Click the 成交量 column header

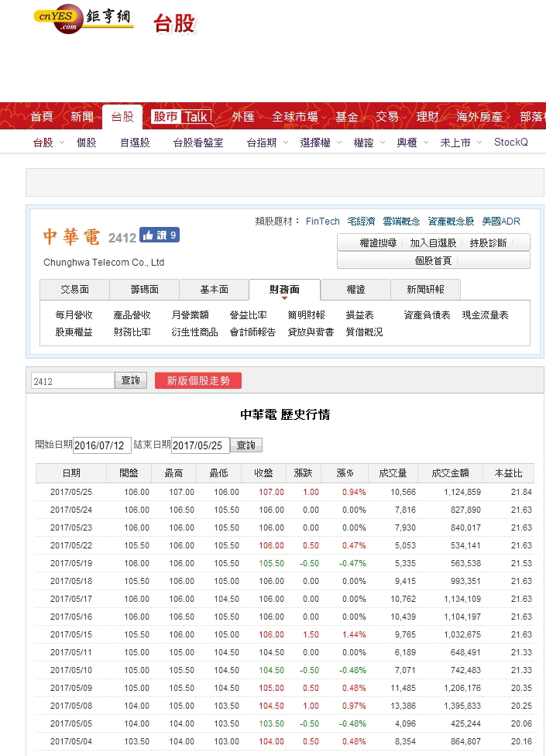(x=393, y=473)
